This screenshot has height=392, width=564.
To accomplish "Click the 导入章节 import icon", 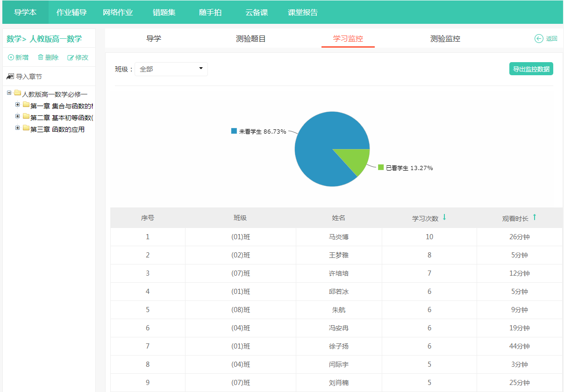I will (10, 77).
